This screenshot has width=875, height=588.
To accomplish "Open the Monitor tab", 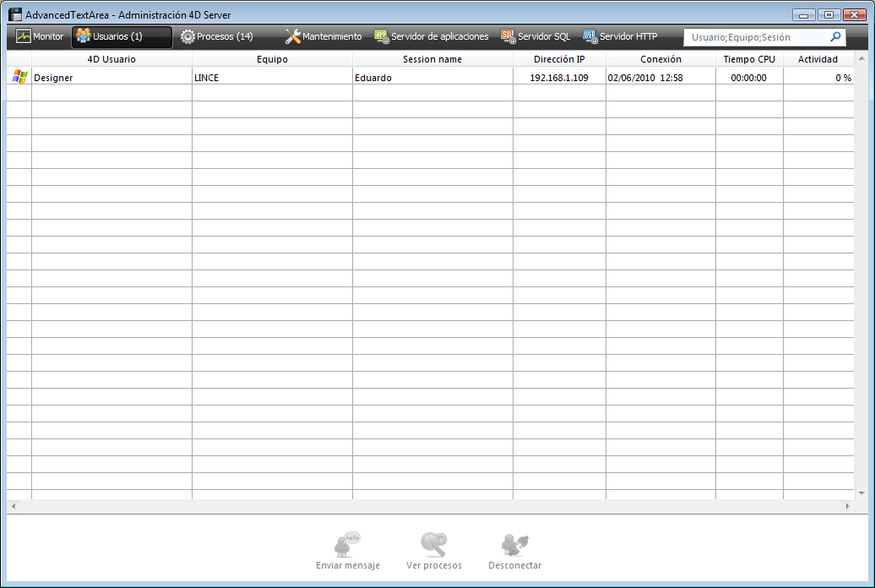I will [x=39, y=37].
